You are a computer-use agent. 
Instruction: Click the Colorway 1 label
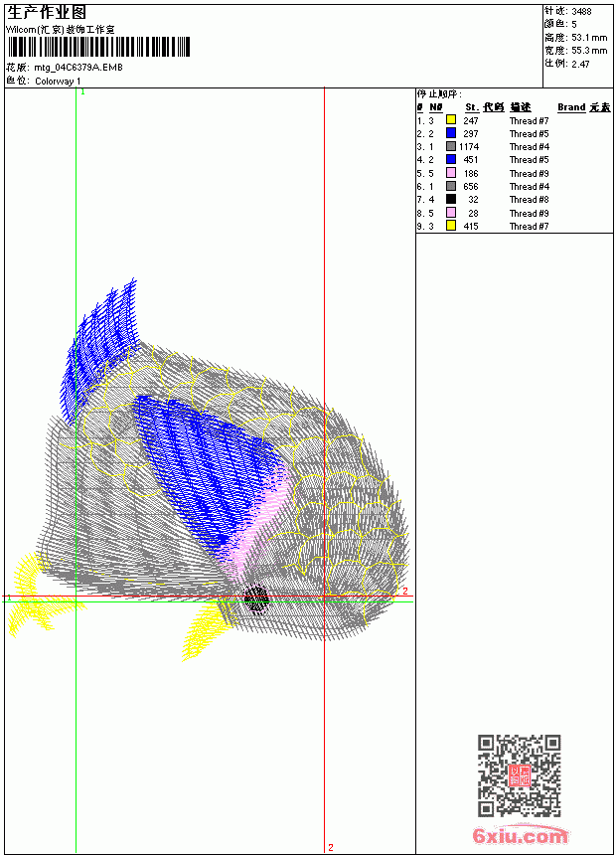pyautogui.click(x=58, y=82)
